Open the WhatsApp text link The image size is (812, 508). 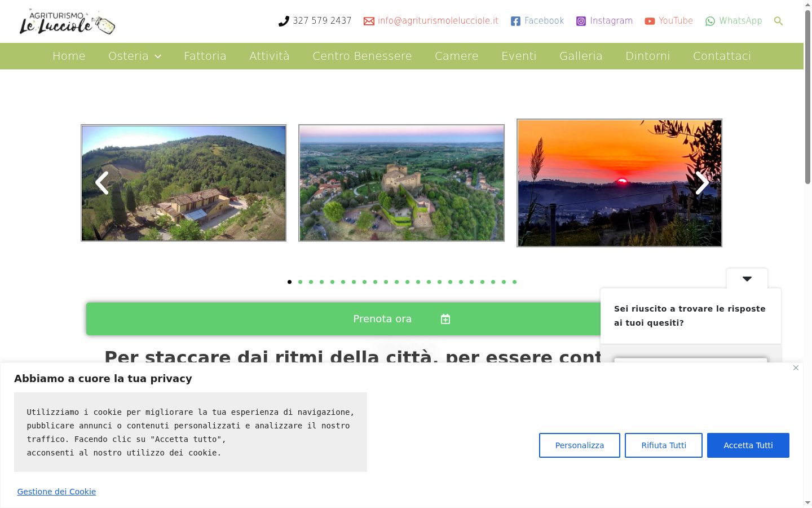[740, 21]
